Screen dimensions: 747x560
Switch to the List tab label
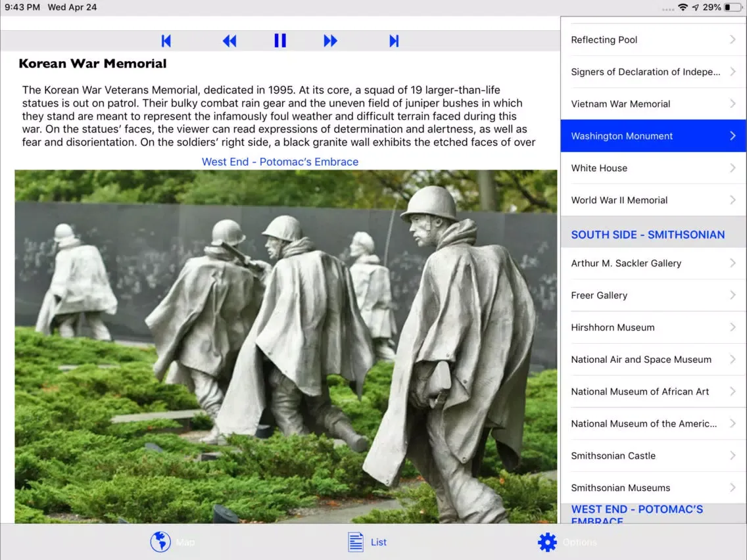point(379,542)
